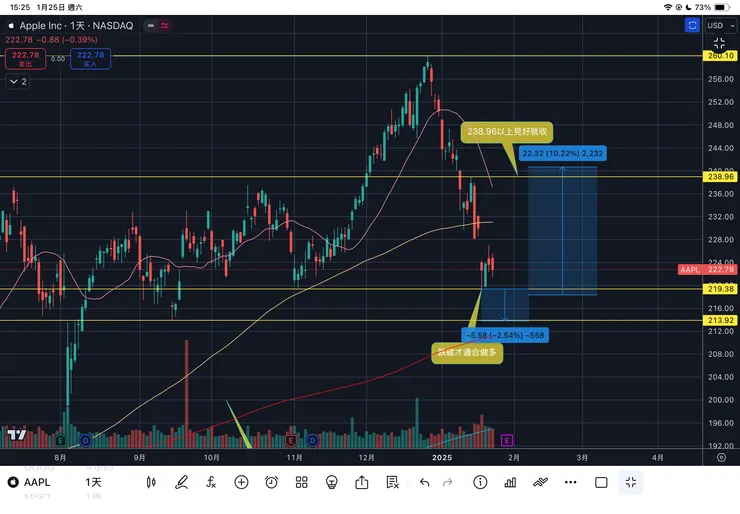Open the notes list icon
740x514 pixels.
(392, 482)
